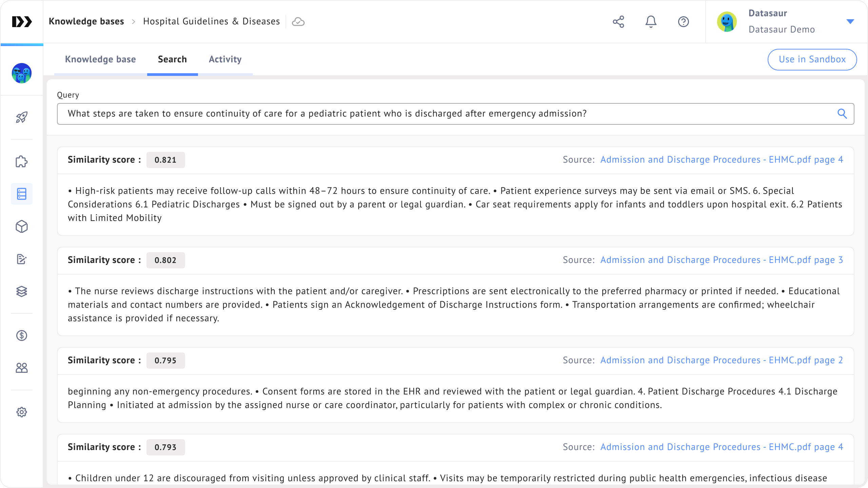The height and width of the screenshot is (488, 868).
Task: Click the Datasaur logo icon
Action: click(x=22, y=22)
